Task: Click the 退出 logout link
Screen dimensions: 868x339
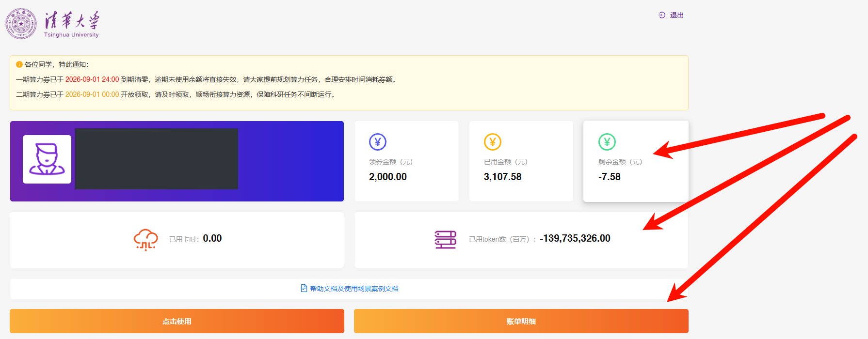Action: (676, 15)
